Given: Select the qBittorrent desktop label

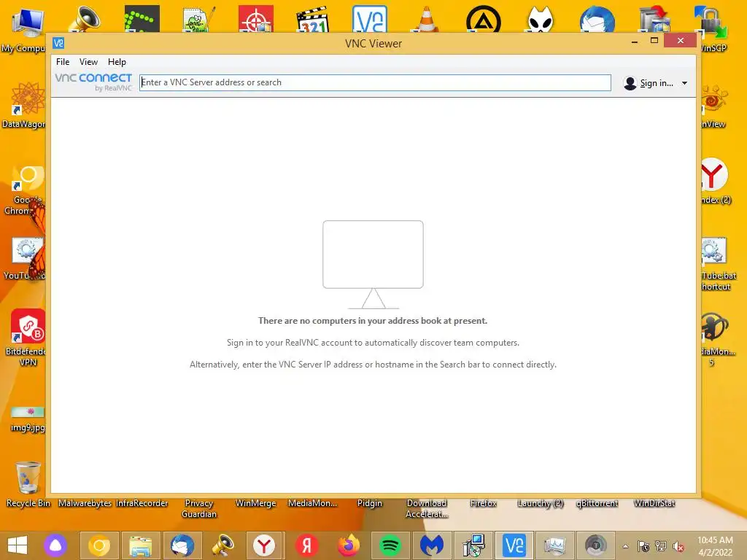Looking at the screenshot, I should coord(597,503).
